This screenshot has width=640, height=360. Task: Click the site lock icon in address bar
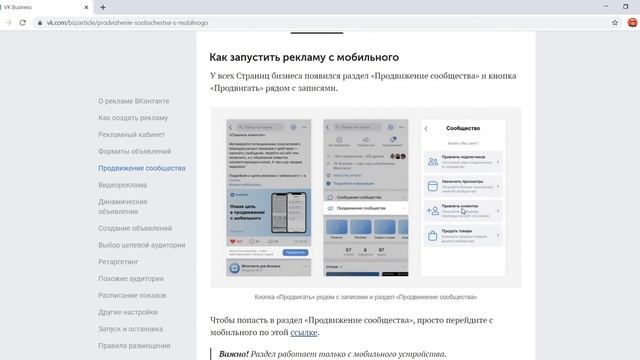coord(40,23)
